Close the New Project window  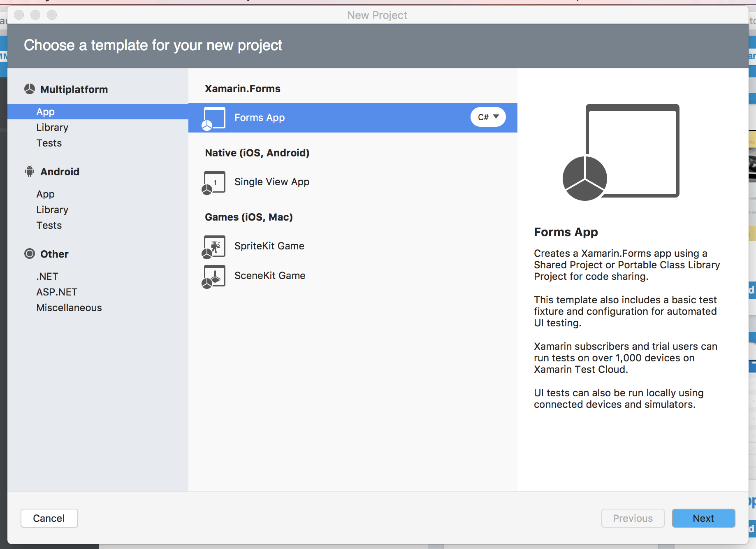click(x=19, y=15)
